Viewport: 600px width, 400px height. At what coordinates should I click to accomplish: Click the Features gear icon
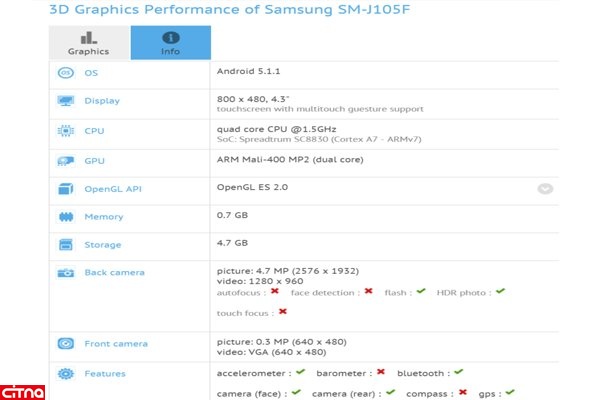66,374
